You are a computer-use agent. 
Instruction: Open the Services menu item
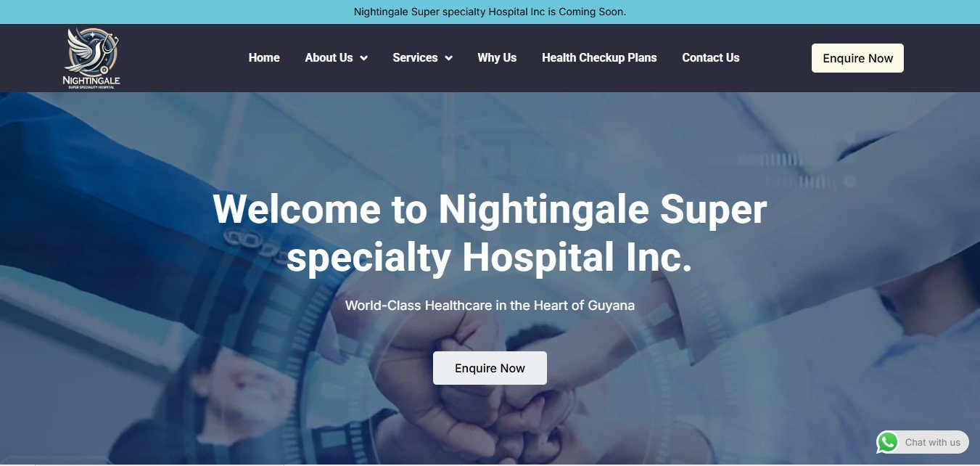pyautogui.click(x=415, y=58)
